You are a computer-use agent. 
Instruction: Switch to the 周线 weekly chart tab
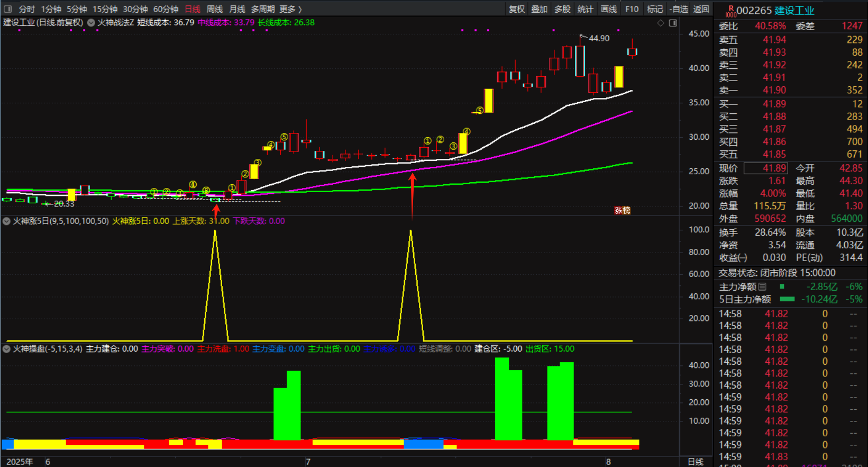[214, 9]
